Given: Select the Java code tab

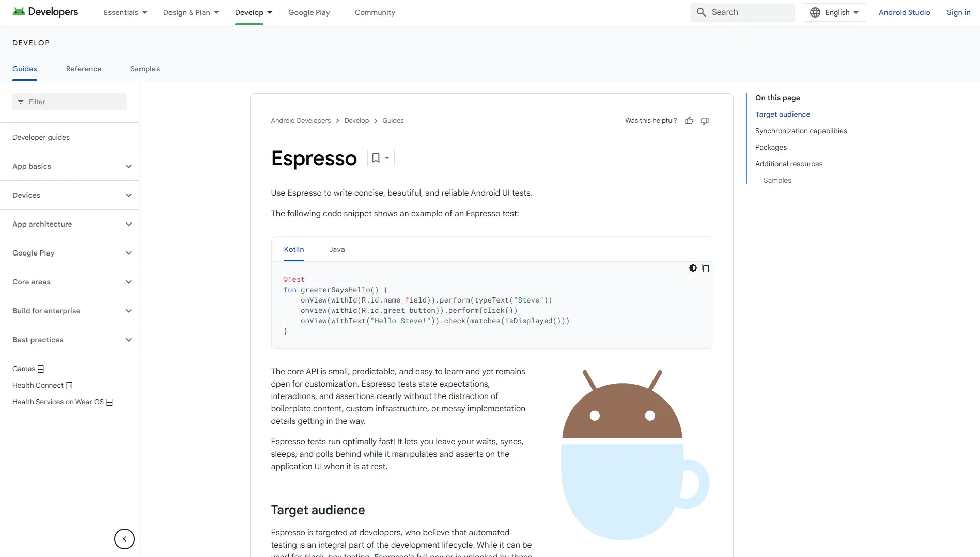Looking at the screenshot, I should (337, 249).
